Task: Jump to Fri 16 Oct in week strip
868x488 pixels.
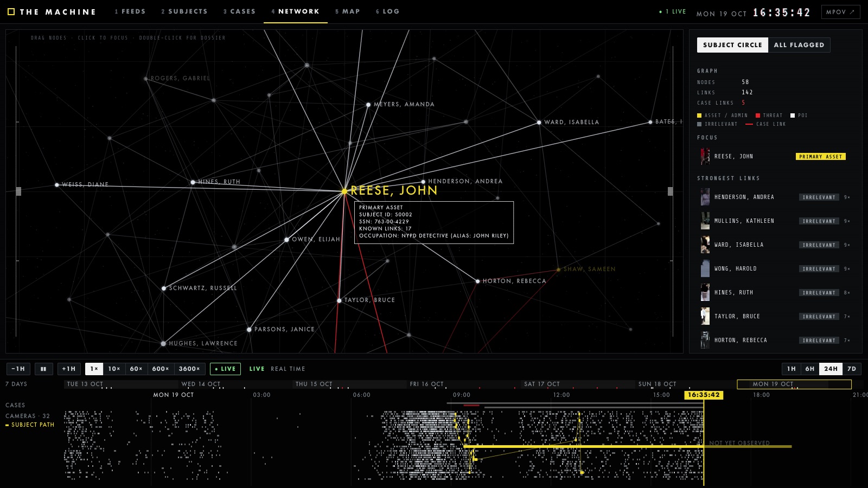Action: (427, 384)
